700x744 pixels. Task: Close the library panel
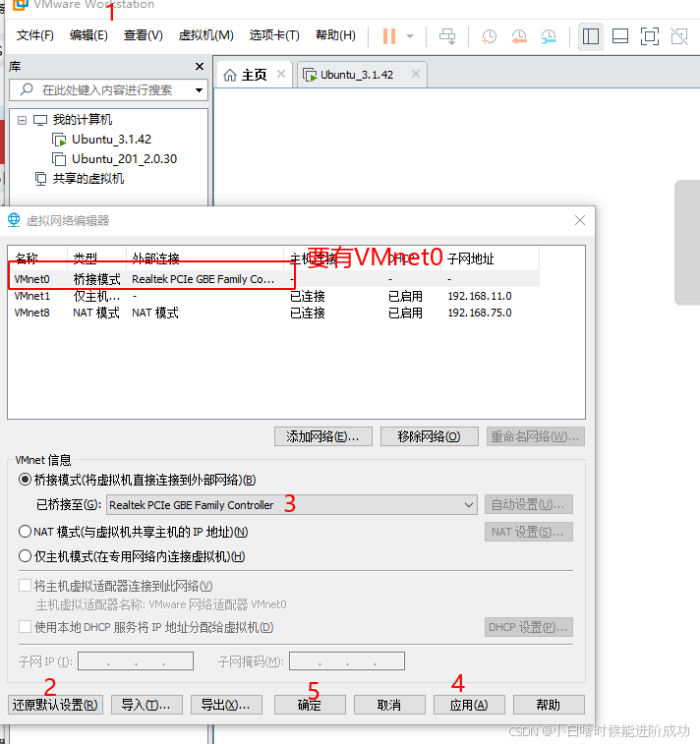(x=200, y=67)
